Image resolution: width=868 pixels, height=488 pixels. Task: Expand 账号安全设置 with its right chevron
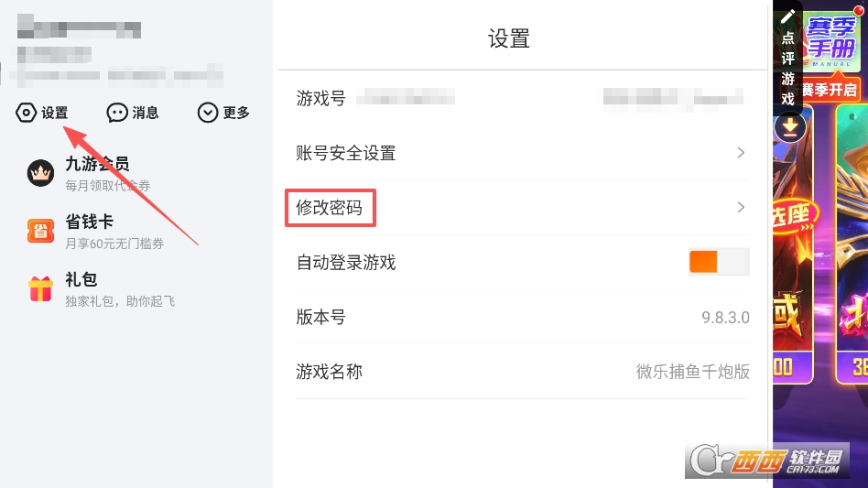(x=741, y=153)
